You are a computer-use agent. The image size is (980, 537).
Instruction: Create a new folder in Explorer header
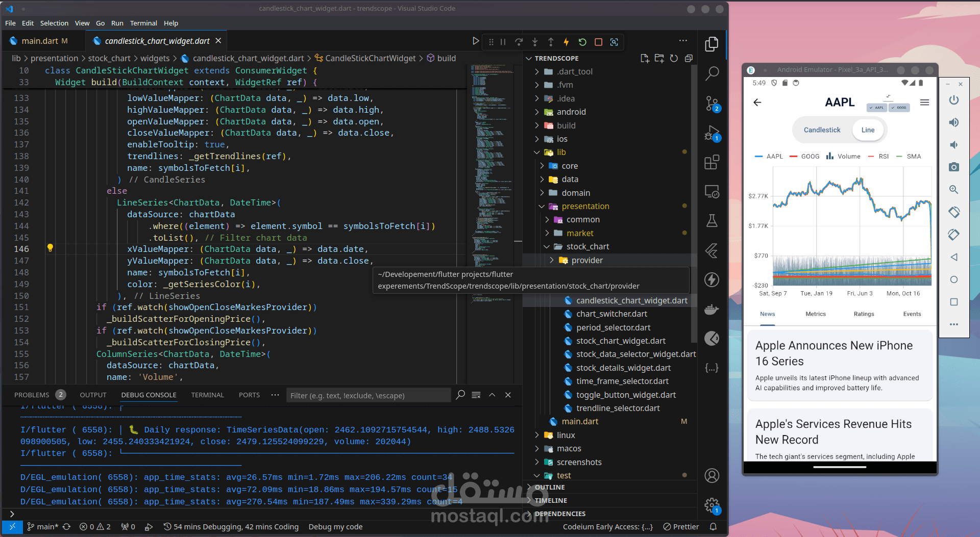tap(659, 59)
